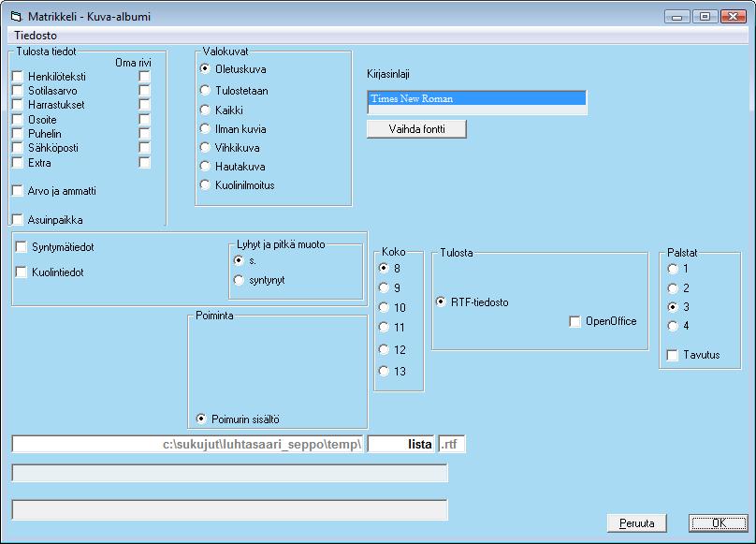
Task: Check the Kuolintiedot box
Action: [x=22, y=272]
